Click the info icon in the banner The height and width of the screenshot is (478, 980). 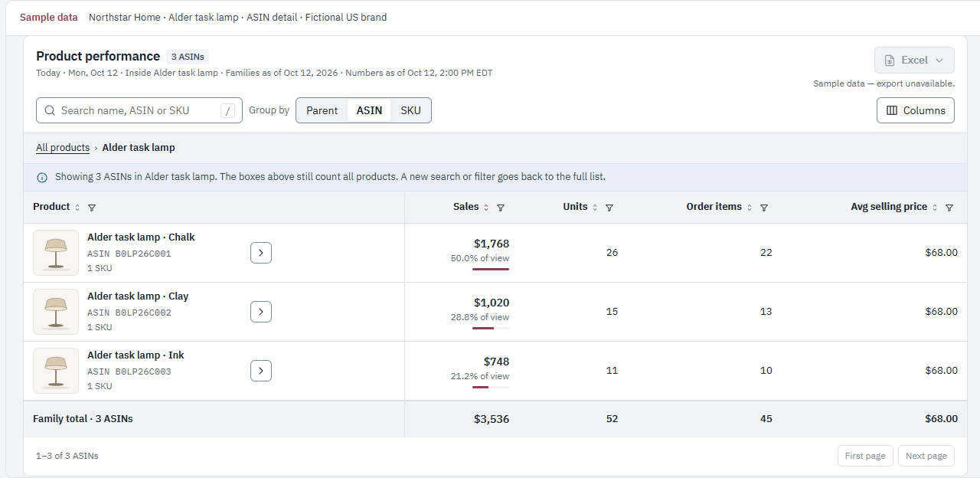(x=42, y=177)
